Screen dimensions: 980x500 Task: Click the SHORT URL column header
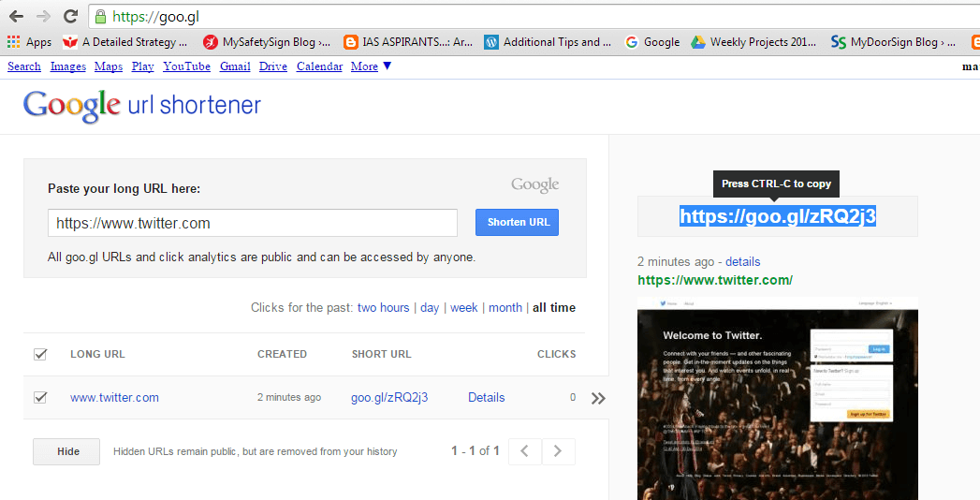pyautogui.click(x=381, y=354)
